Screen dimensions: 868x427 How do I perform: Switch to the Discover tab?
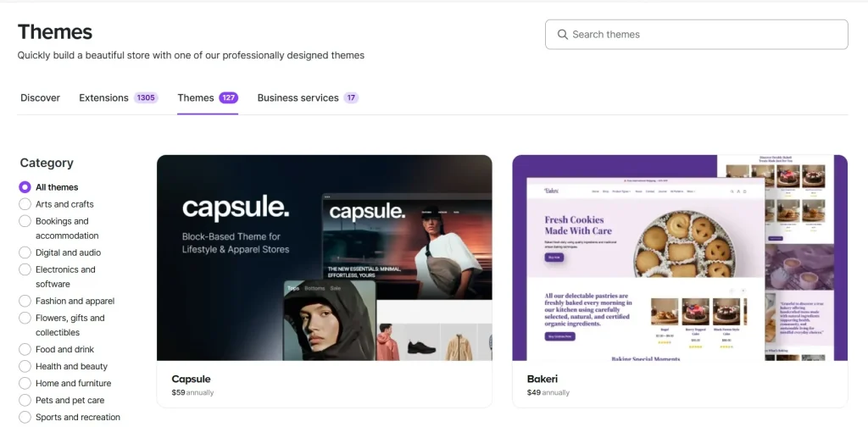(x=40, y=98)
